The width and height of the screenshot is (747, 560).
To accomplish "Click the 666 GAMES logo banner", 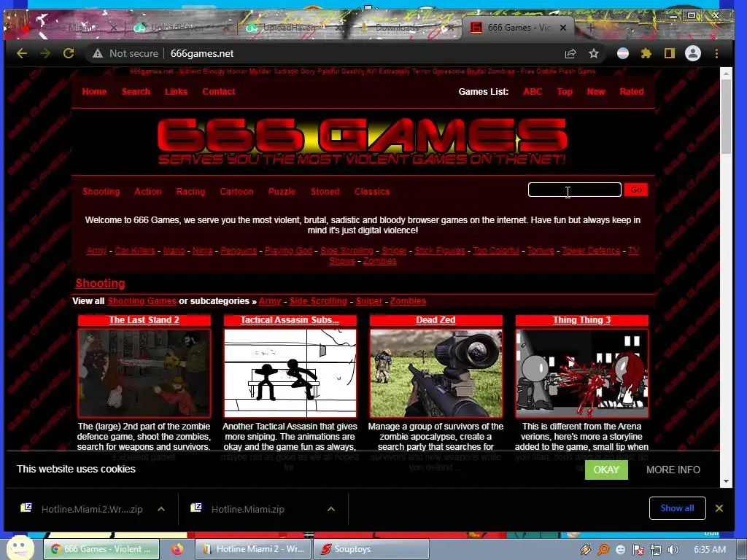I will [x=362, y=141].
